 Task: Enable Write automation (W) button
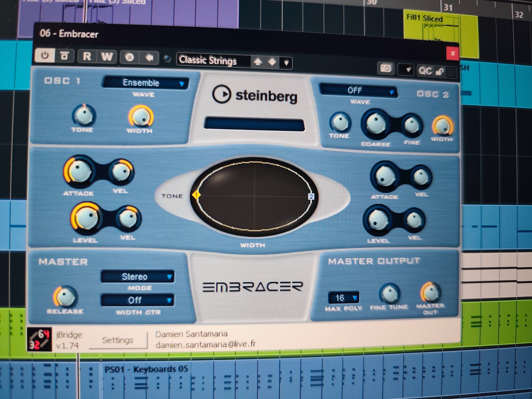tap(107, 57)
